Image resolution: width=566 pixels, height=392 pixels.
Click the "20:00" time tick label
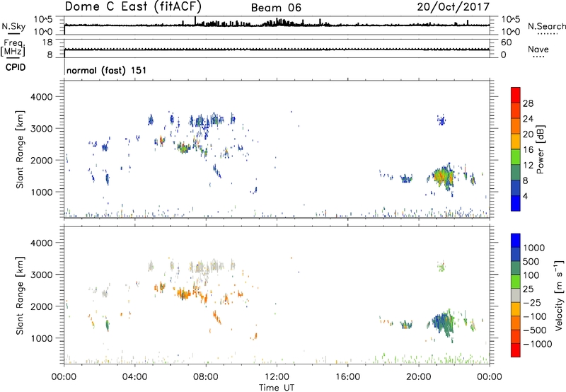coord(419,377)
